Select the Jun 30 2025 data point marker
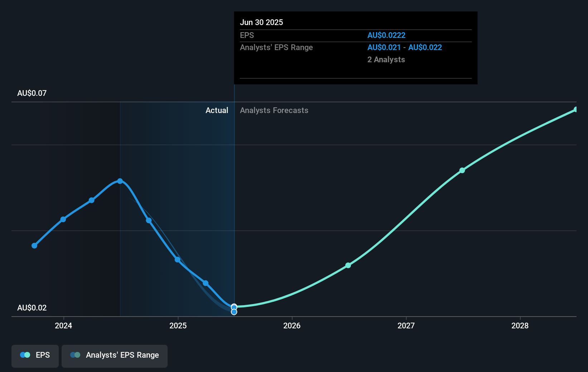Image resolution: width=588 pixels, height=372 pixels. [x=234, y=307]
